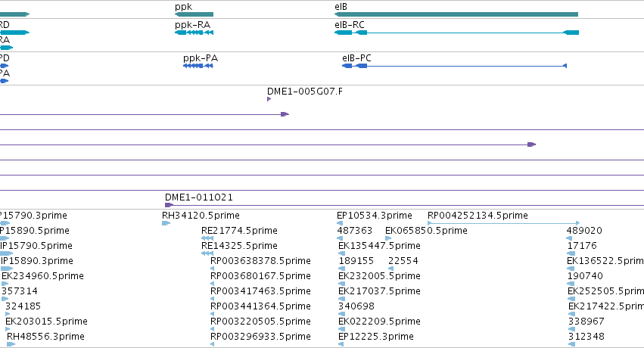The height and width of the screenshot is (348, 644).
Task: Click the RP003638378.5prime label
Action: pos(260,261)
